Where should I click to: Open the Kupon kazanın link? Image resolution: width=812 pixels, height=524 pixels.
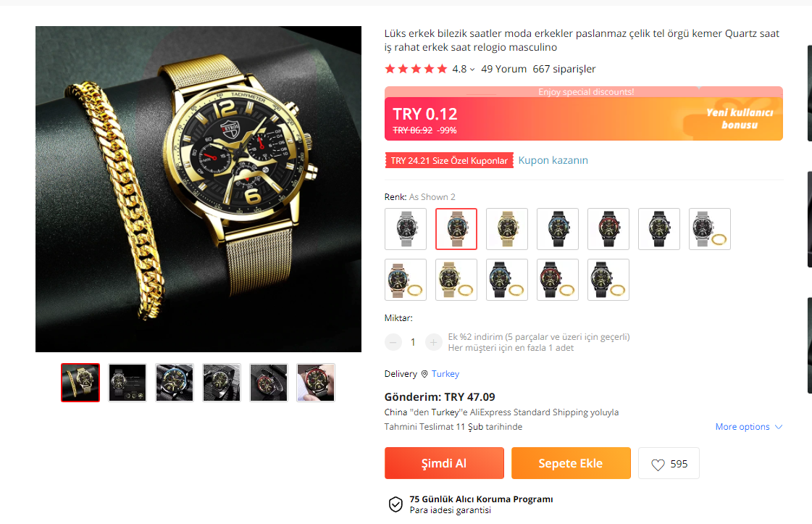tap(553, 160)
